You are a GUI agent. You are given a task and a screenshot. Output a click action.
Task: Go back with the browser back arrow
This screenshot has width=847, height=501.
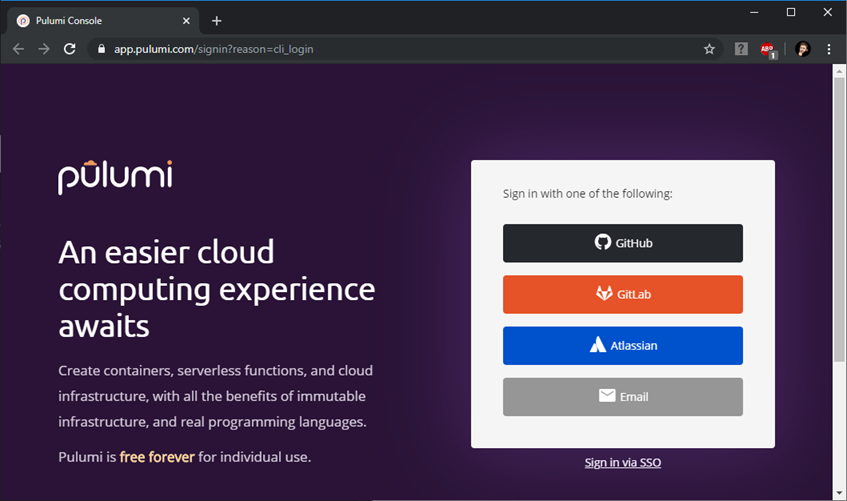pos(18,49)
